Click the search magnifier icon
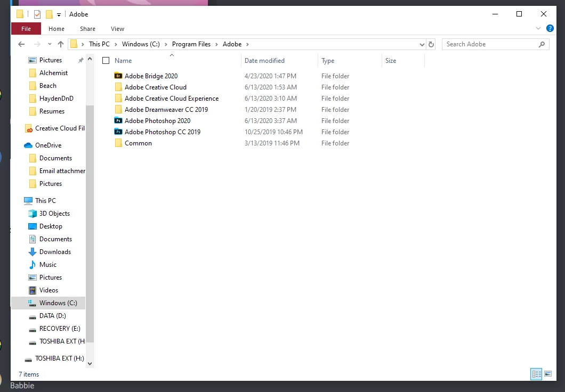 [542, 44]
